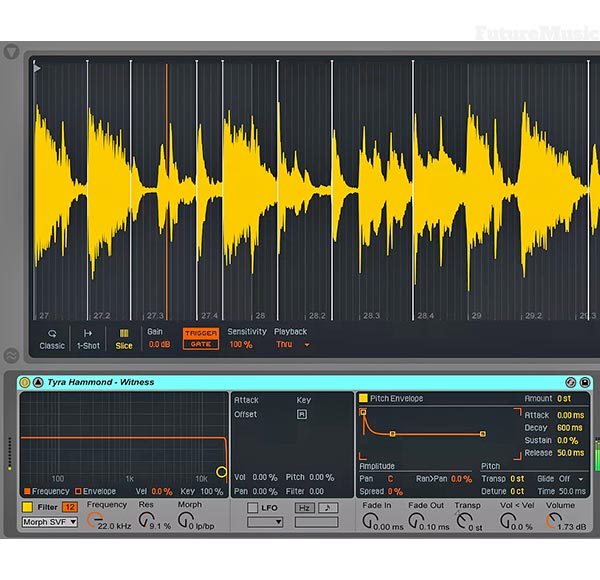Click the LFO note sync mode button

pos(328,508)
